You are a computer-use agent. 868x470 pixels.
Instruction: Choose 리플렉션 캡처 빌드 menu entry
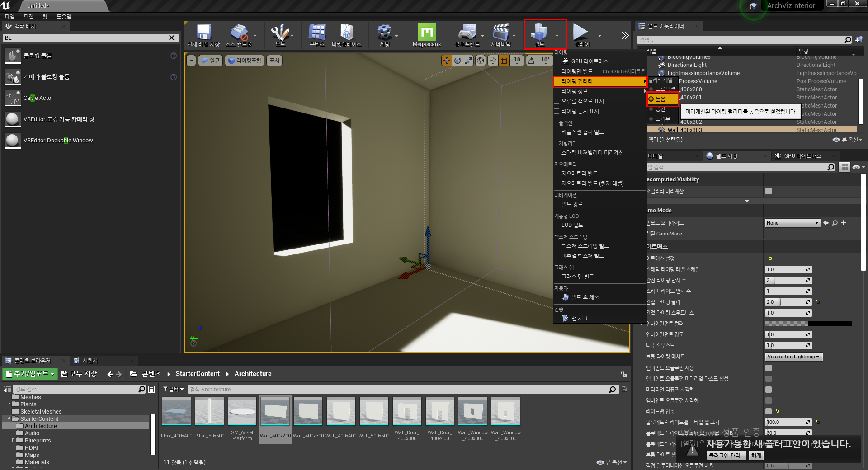600,132
